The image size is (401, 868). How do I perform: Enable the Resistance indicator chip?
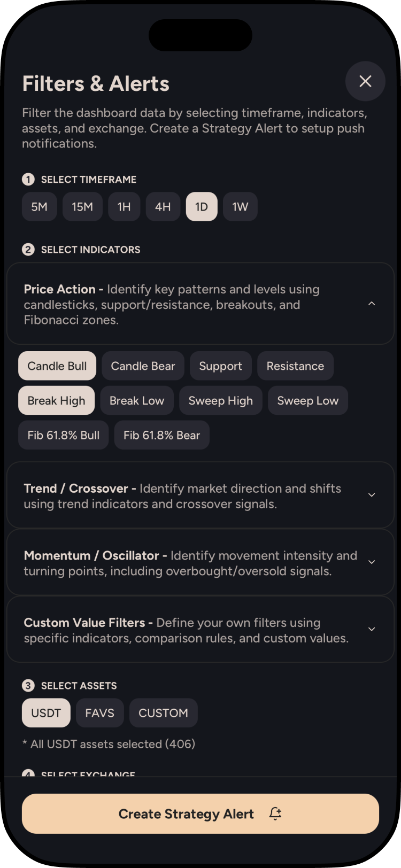click(x=295, y=366)
